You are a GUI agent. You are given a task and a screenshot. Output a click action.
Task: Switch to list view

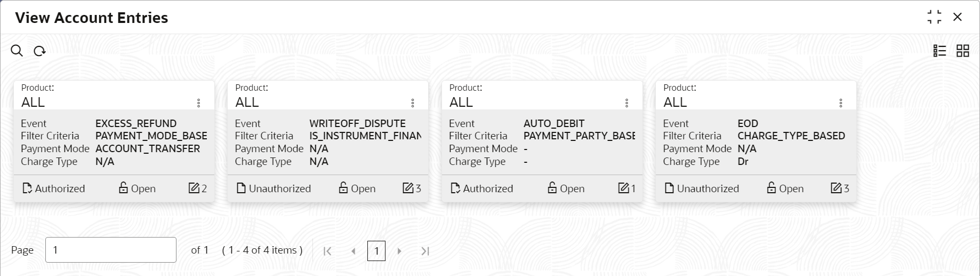coord(939,51)
